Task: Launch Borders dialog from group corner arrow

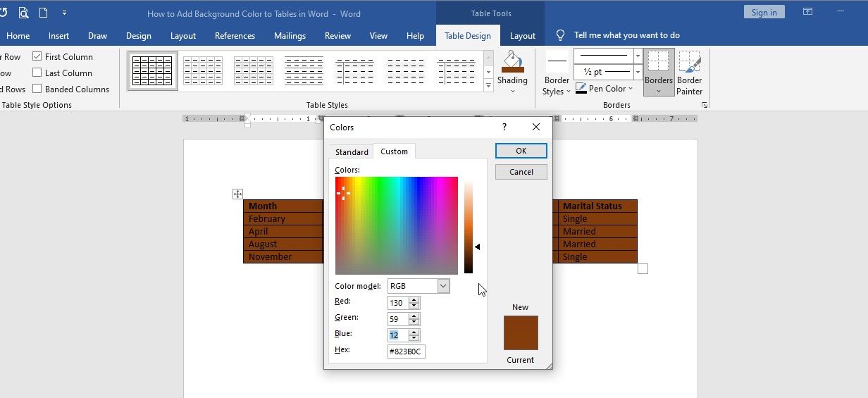Action: [703, 105]
